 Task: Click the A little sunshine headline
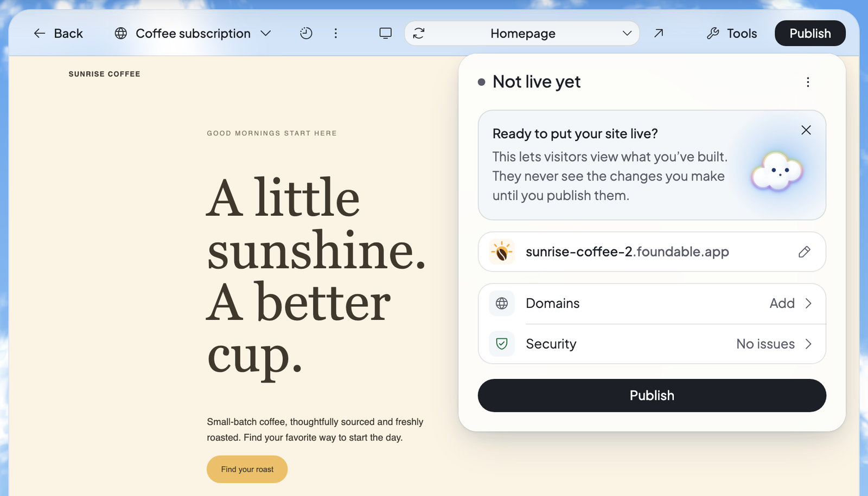[x=316, y=275]
